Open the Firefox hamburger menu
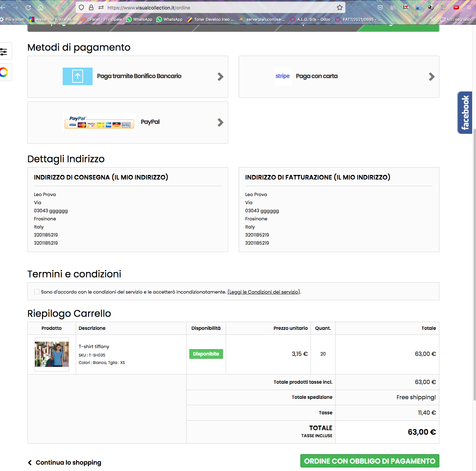The width and height of the screenshot is (476, 471). [x=469, y=7]
